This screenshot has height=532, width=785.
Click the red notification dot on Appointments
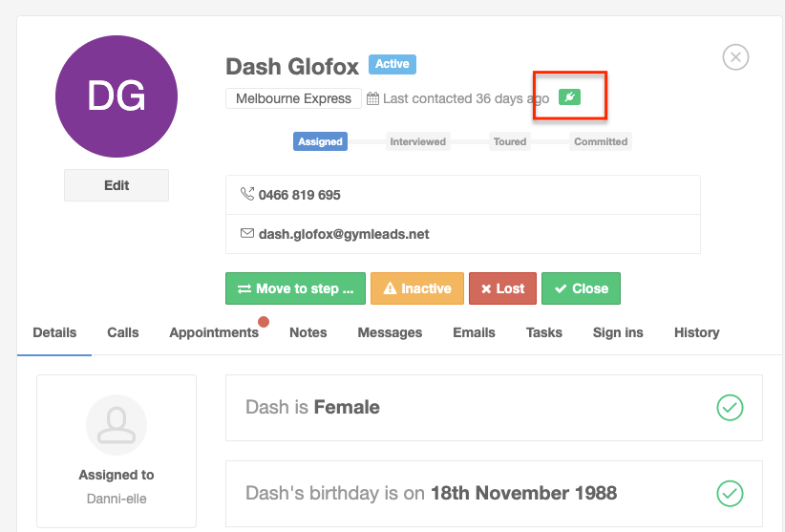pos(264,322)
